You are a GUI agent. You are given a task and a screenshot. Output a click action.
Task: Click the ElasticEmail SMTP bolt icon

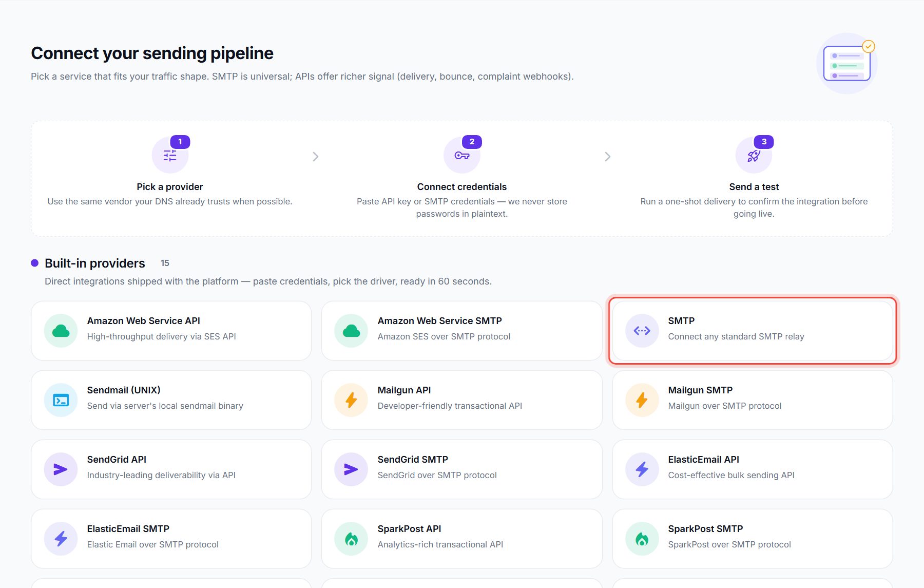[61, 539]
